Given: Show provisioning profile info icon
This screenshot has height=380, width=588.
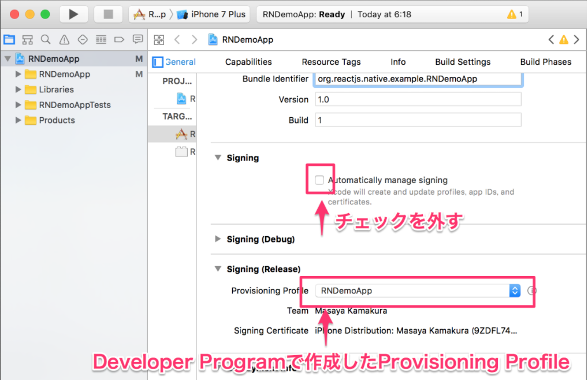Looking at the screenshot, I should (x=532, y=291).
